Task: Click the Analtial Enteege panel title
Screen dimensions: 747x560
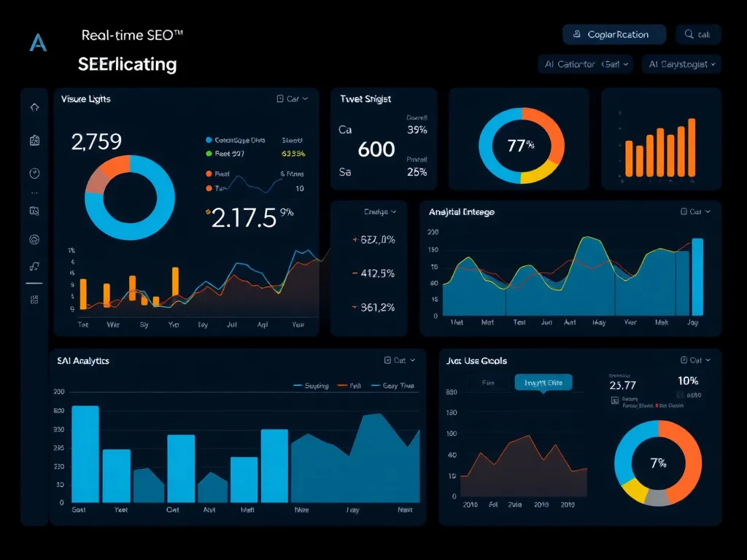Action: pos(462,212)
